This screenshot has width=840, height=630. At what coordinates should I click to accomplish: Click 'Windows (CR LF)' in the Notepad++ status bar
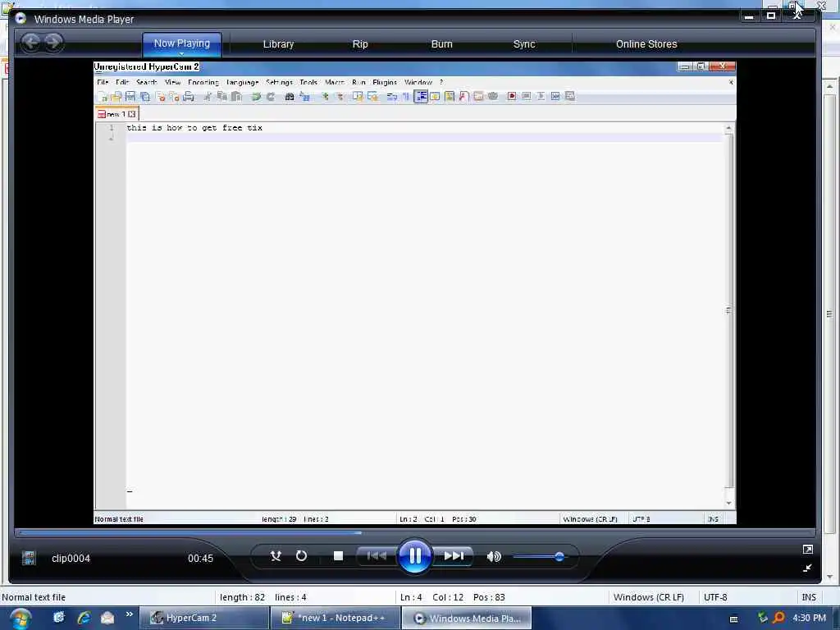[x=648, y=597]
